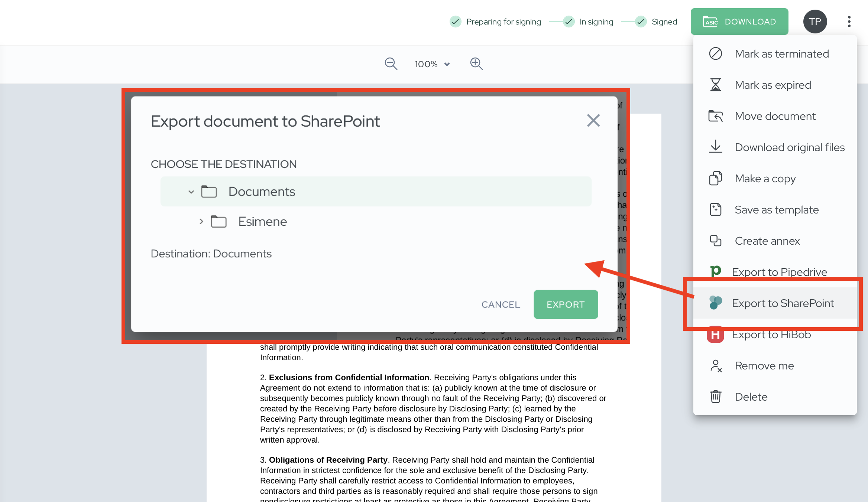Expand the Esimene folder chevron
Image resolution: width=868 pixels, height=502 pixels.
tap(201, 222)
